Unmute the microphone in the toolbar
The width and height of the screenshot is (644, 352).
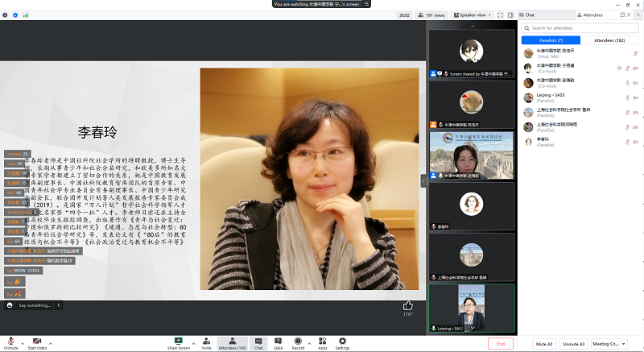pos(10,343)
